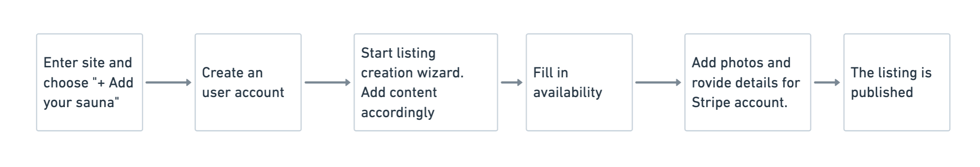Click 'The listing is published' box

point(897,82)
